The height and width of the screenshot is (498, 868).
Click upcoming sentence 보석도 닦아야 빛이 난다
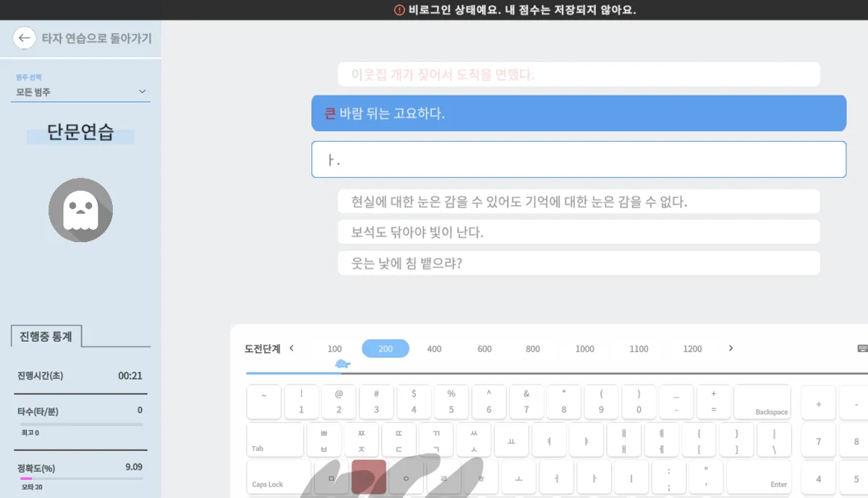pos(579,232)
